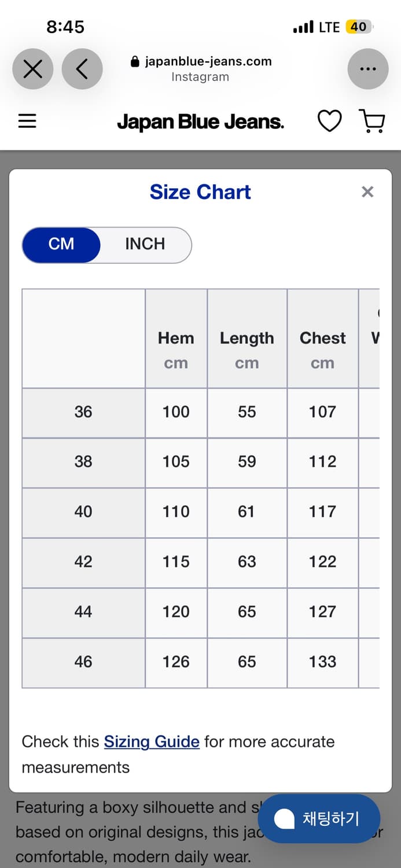Screen dimensions: 401x868
Task: Open the hamburger navigation menu
Action: coord(27,121)
